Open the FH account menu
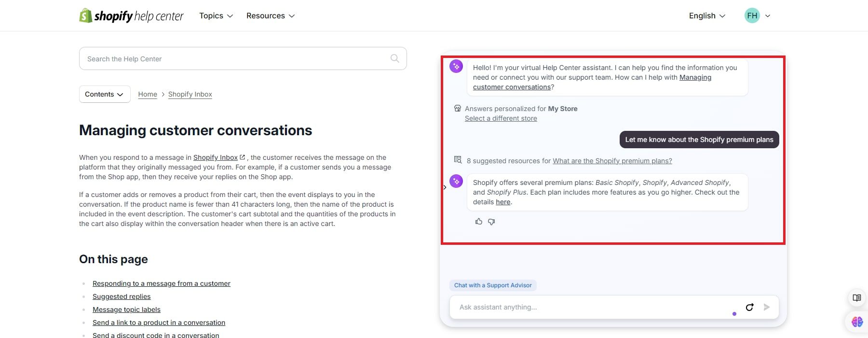This screenshot has height=338, width=868. [757, 15]
